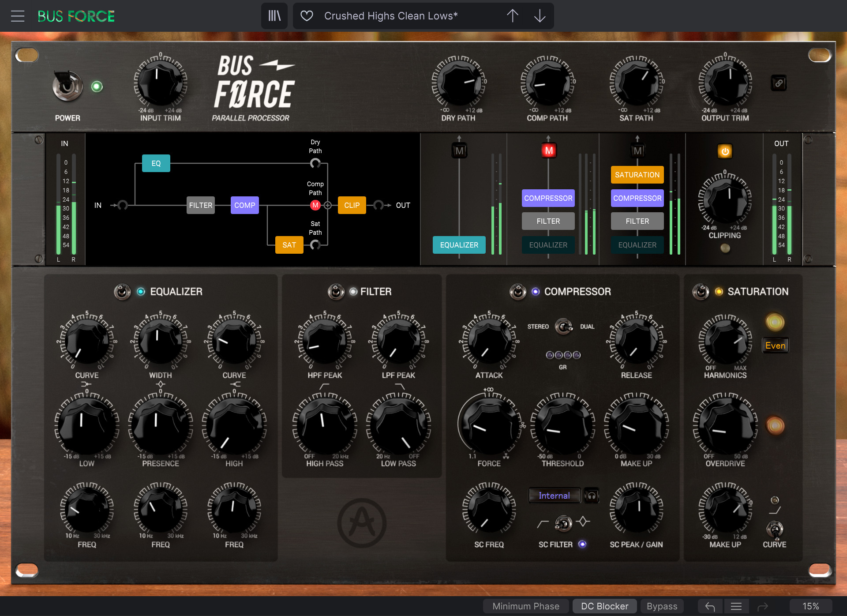Toggle the Compressor section switch
This screenshot has height=616, width=847.
pos(518,292)
